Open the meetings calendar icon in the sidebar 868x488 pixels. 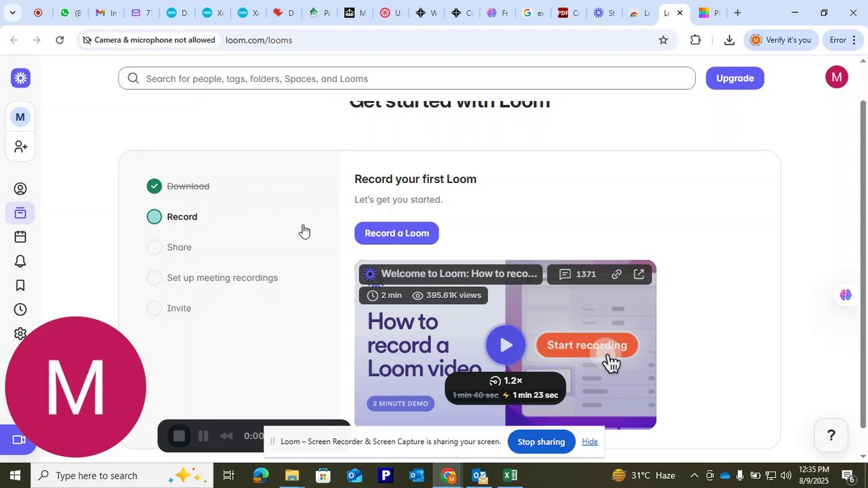tap(20, 237)
